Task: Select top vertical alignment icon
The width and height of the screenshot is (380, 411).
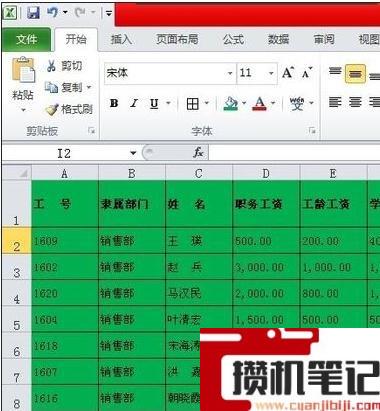Action: (x=335, y=72)
